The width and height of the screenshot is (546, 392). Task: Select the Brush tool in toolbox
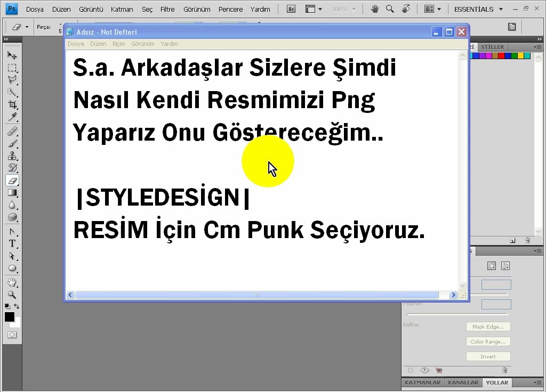pyautogui.click(x=12, y=143)
